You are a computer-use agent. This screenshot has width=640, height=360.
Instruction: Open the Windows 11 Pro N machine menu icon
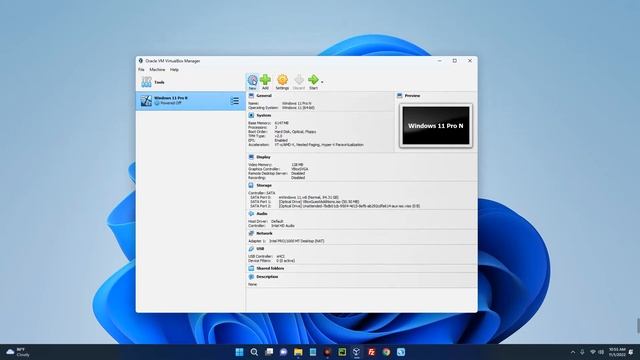tap(235, 101)
